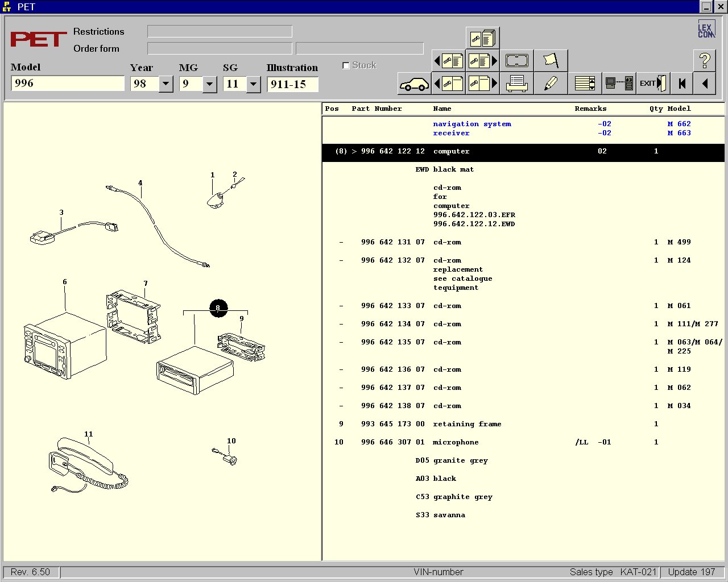Click the flag marker icon

coord(551,60)
